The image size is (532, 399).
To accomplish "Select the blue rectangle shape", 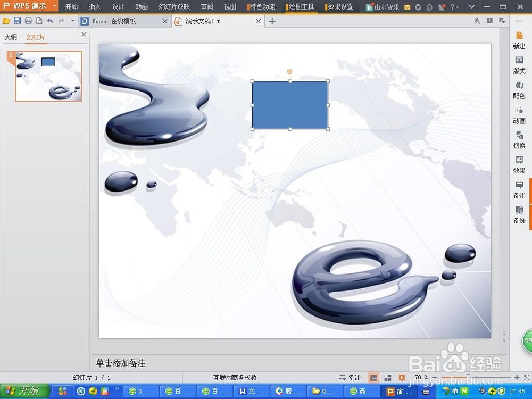I will (290, 105).
